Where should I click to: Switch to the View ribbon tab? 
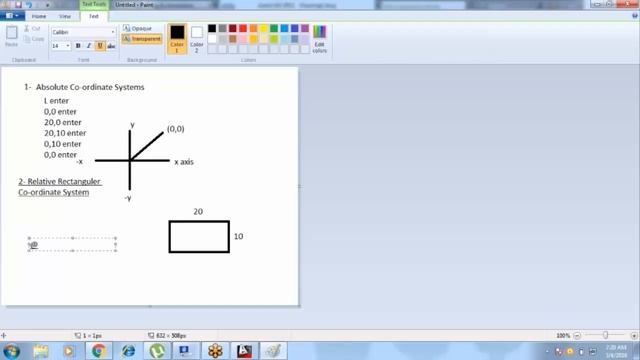click(64, 16)
